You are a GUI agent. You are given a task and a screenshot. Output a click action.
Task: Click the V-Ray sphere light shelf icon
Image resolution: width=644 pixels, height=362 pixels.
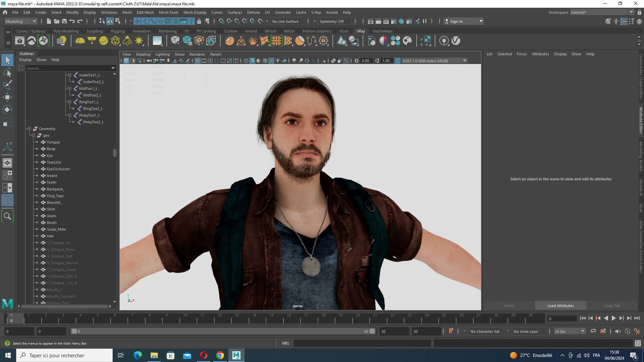(x=104, y=41)
